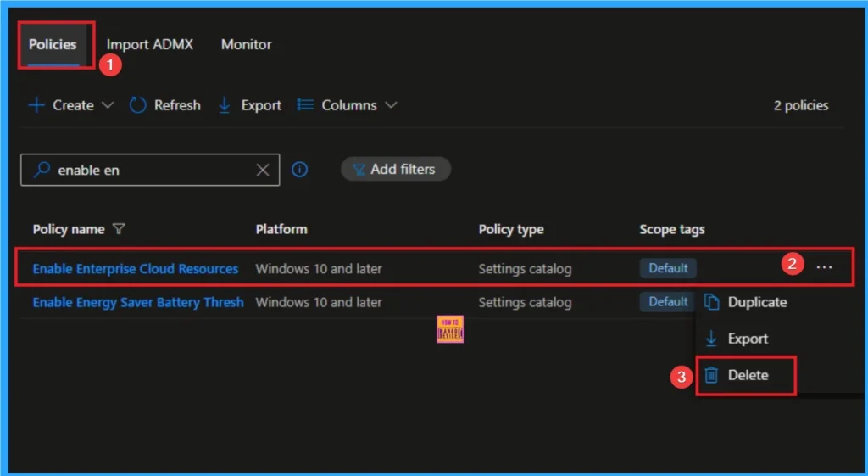
Task: Click the funnel icon in Add filters
Action: (x=359, y=170)
